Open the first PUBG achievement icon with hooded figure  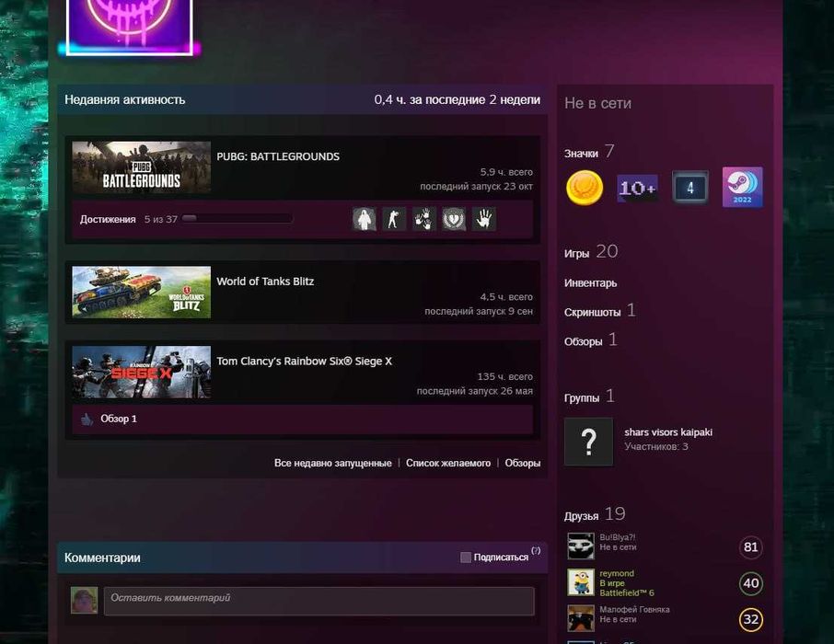(365, 219)
